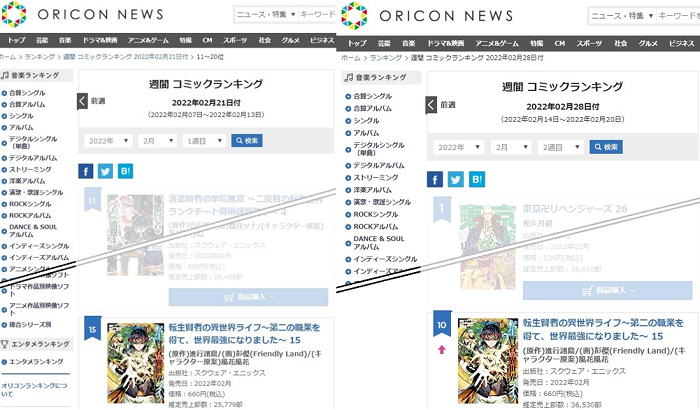Click 検索 search button on Feb 28 page
This screenshot has height=410, width=700.
(x=606, y=147)
